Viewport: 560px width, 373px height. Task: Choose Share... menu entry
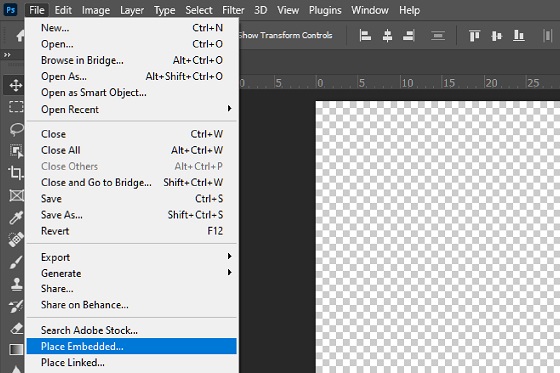tap(132, 288)
